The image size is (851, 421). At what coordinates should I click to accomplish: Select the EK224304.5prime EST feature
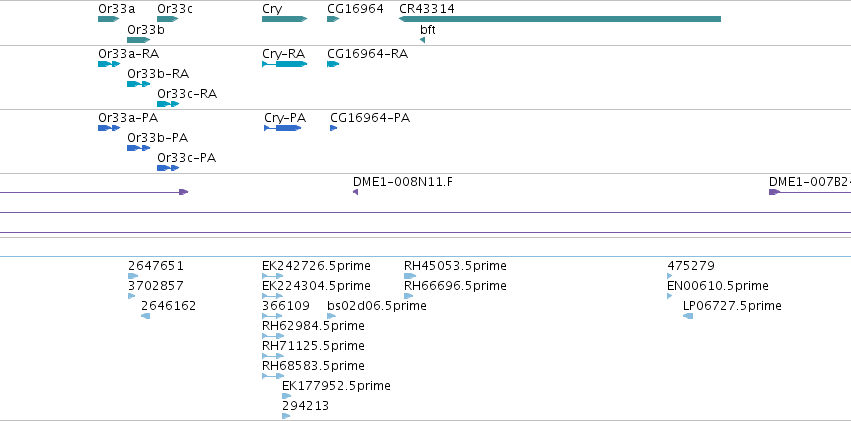pos(272,296)
